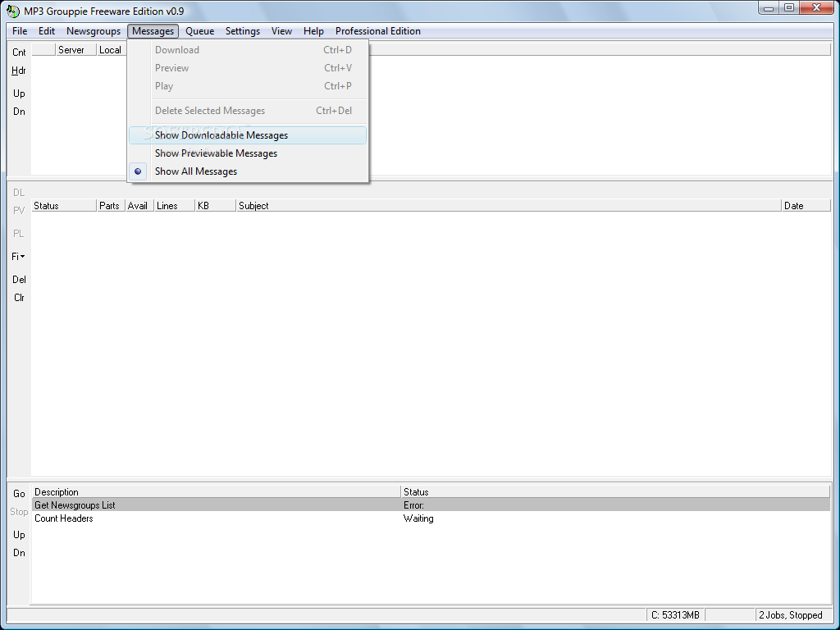Click Delete Selected Messages entry
The height and width of the screenshot is (630, 840).
click(x=248, y=111)
